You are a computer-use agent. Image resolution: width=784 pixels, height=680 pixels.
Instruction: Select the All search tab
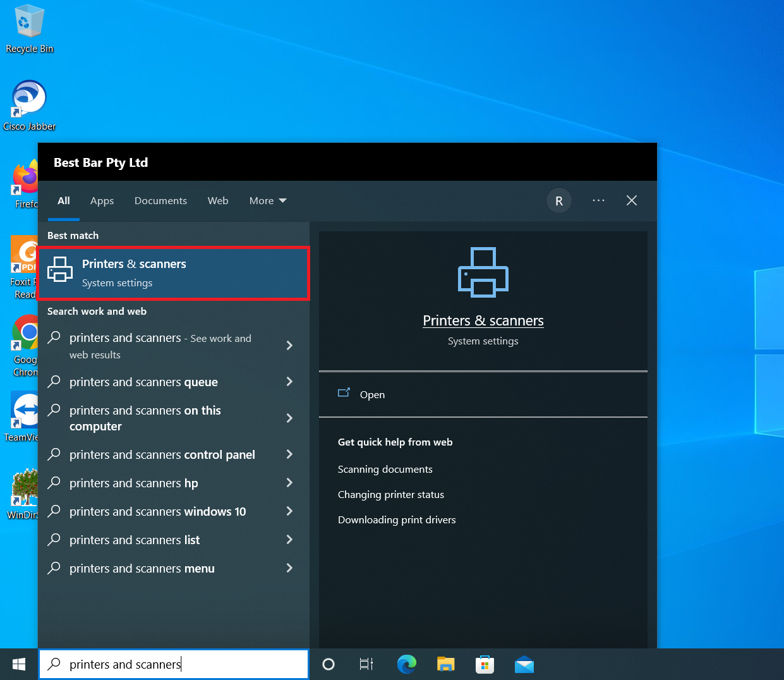click(x=64, y=200)
